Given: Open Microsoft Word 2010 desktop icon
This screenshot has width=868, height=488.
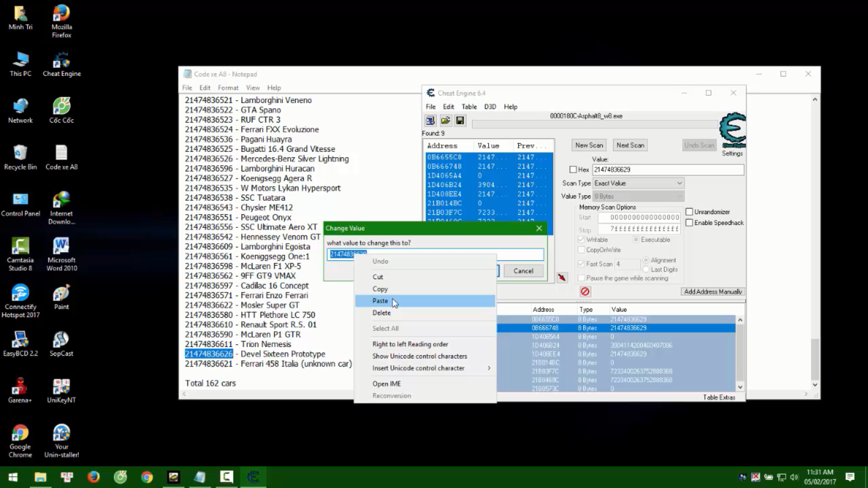Looking at the screenshot, I should (61, 255).
